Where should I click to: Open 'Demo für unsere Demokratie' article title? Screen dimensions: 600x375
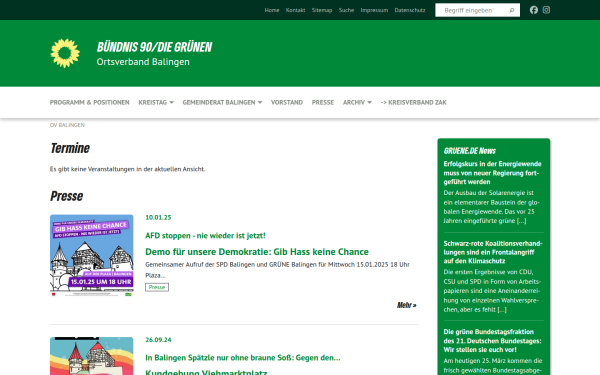[x=257, y=252]
